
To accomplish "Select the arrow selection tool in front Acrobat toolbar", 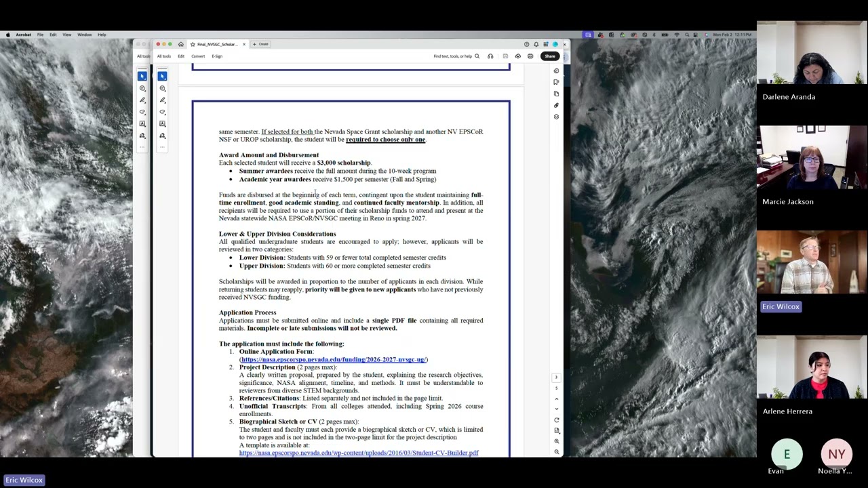I will (x=162, y=76).
